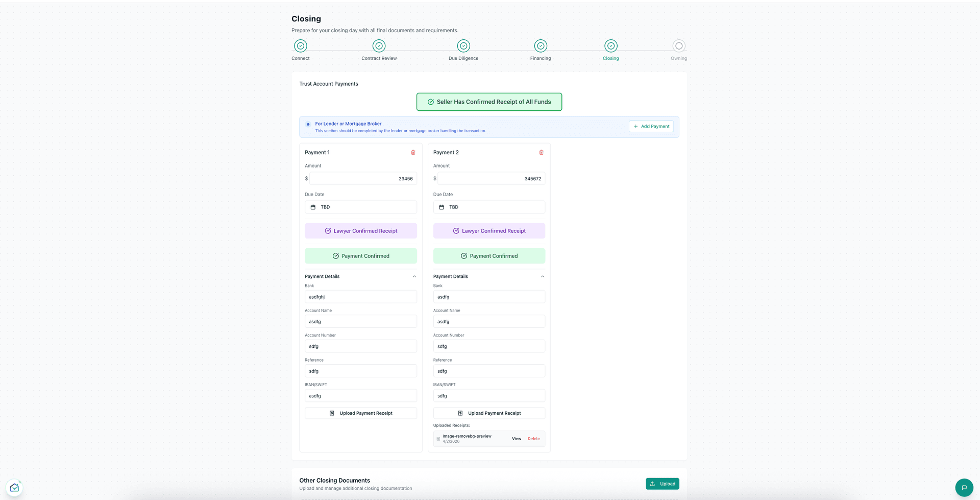The image size is (980, 500).
Task: Click the Payment 2 Amount field
Action: click(492, 178)
